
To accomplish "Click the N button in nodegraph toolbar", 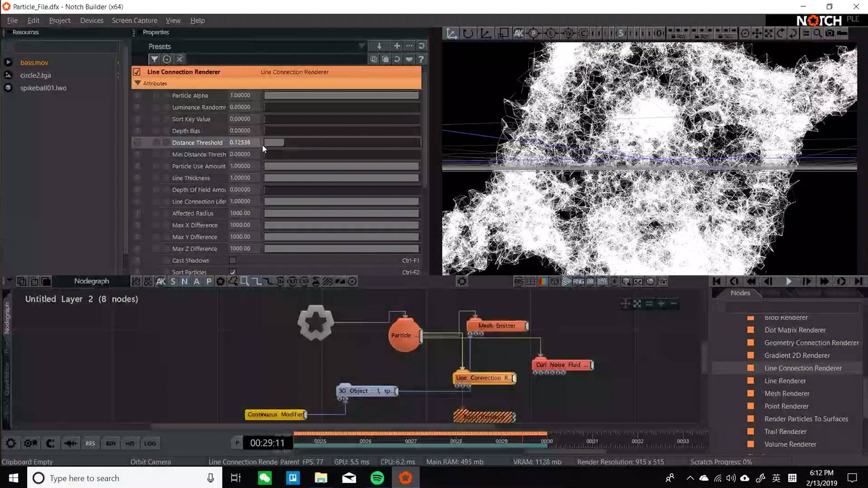I will pyautogui.click(x=184, y=282).
